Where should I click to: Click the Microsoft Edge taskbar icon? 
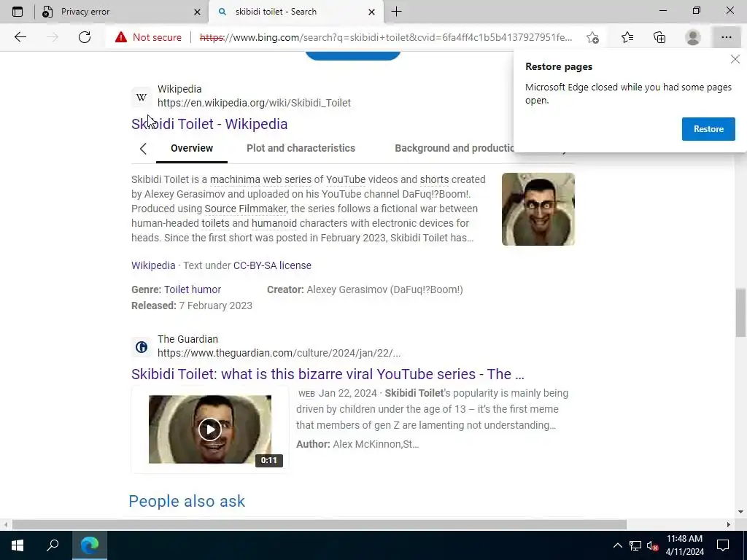[x=90, y=545]
